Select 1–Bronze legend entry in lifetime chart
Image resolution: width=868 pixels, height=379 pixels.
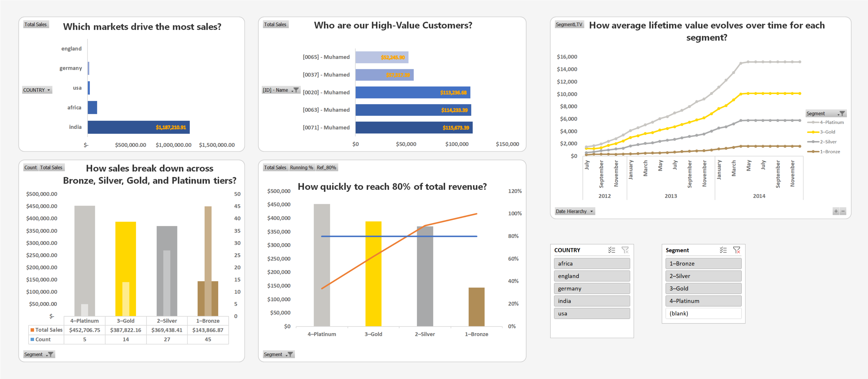(x=824, y=151)
